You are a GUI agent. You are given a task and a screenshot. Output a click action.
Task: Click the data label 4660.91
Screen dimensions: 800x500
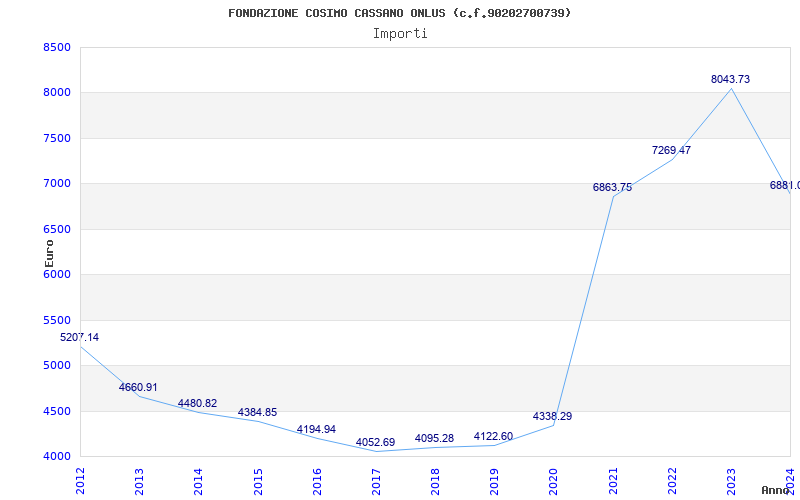tap(138, 387)
